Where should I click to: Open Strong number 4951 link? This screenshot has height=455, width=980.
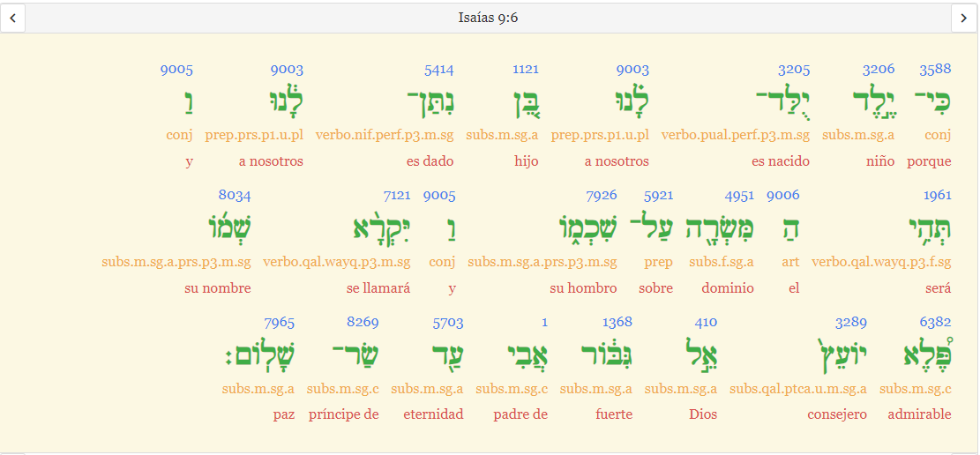point(739,196)
